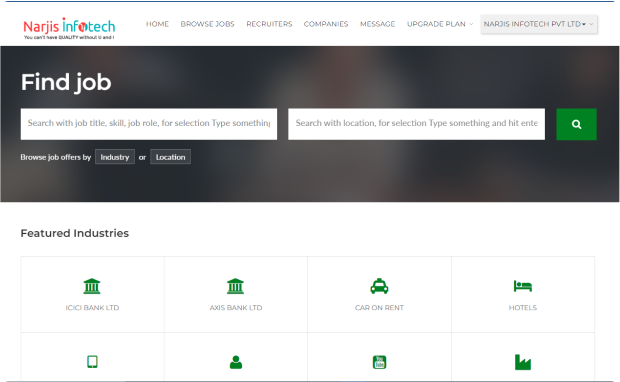Click the green search magnifier button

(577, 124)
